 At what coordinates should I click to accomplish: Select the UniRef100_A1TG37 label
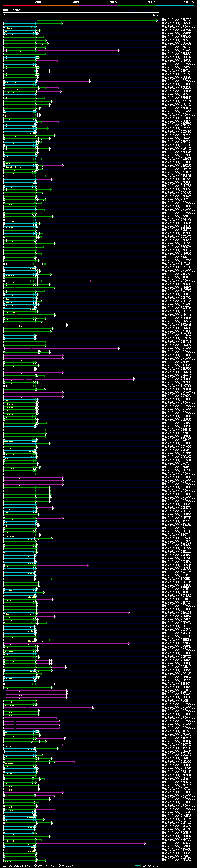[177, 335]
